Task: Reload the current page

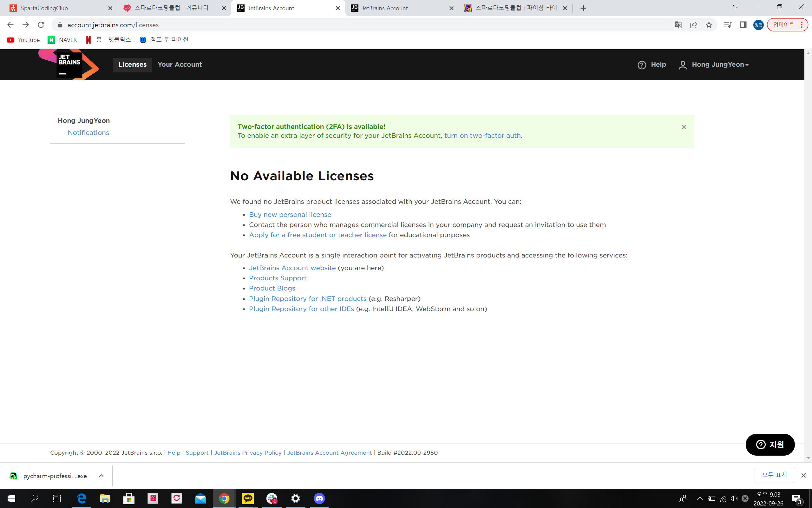Action: [x=41, y=25]
